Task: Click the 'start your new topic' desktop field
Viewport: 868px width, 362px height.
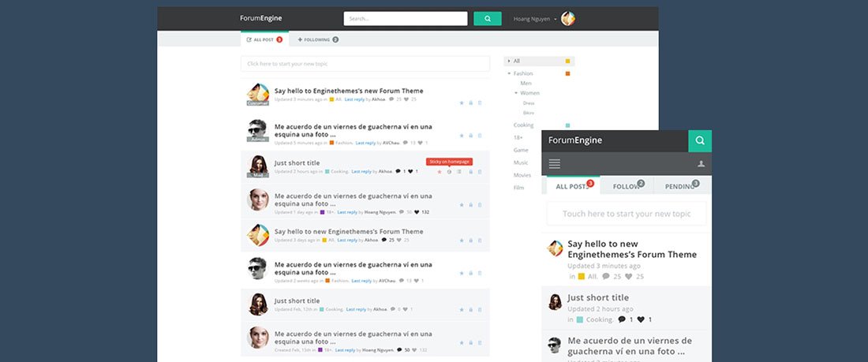Action: 365,64
